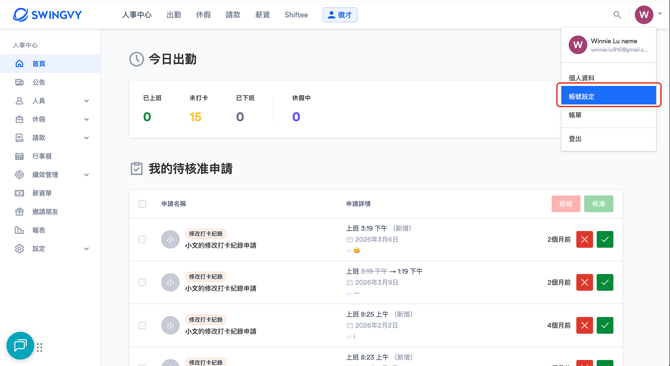
Task: Reject the 2026年3月6日 punch request
Action: (x=585, y=239)
